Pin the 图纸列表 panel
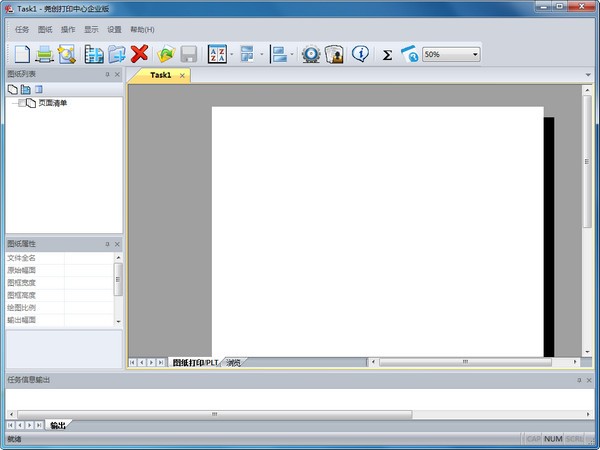Screen dimensions: 600x450 (107, 75)
